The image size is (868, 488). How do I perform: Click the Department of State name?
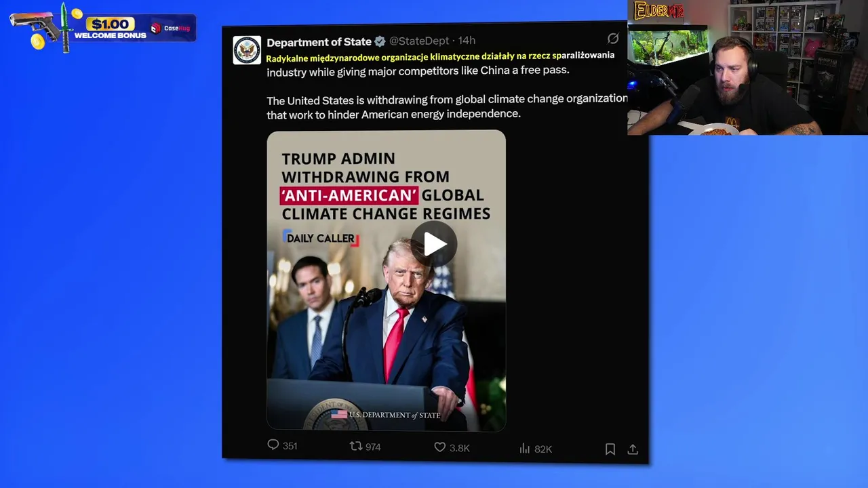tap(319, 42)
